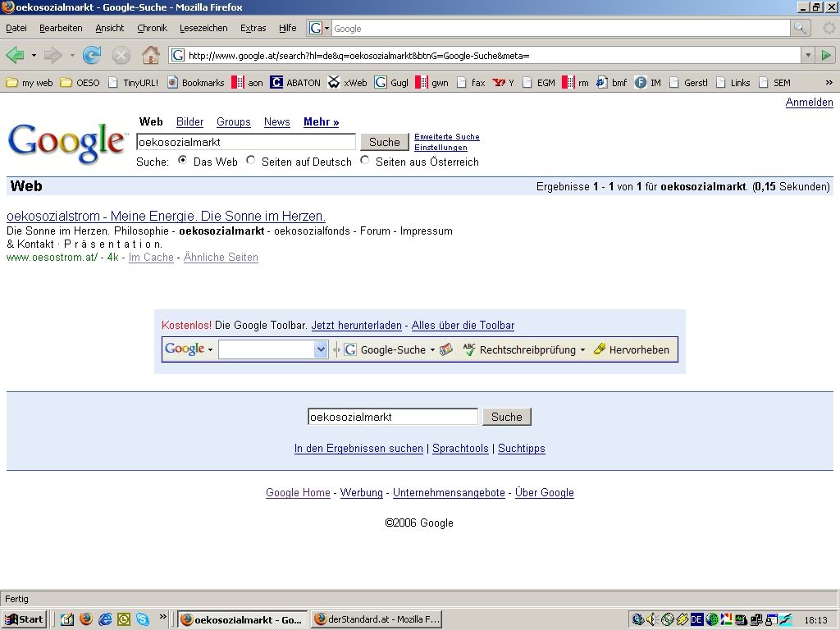Expand the bookmarks toolbar overflow chevron
Image resolution: width=840 pixels, height=630 pixels.
coord(829,82)
